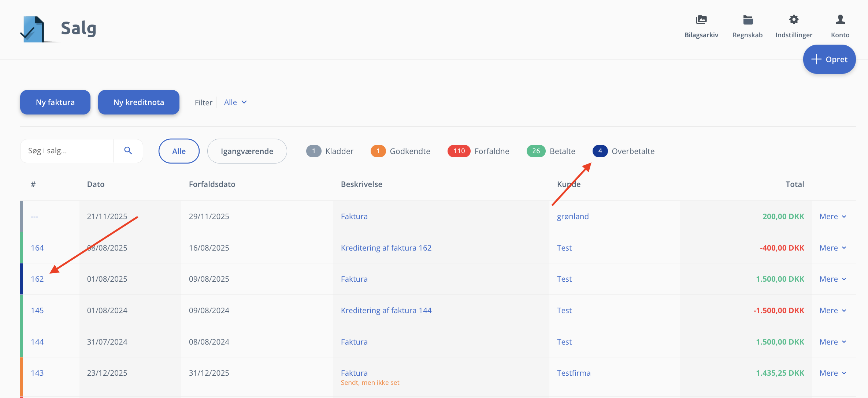Open the Konto user icon
868x398 pixels.
click(840, 20)
